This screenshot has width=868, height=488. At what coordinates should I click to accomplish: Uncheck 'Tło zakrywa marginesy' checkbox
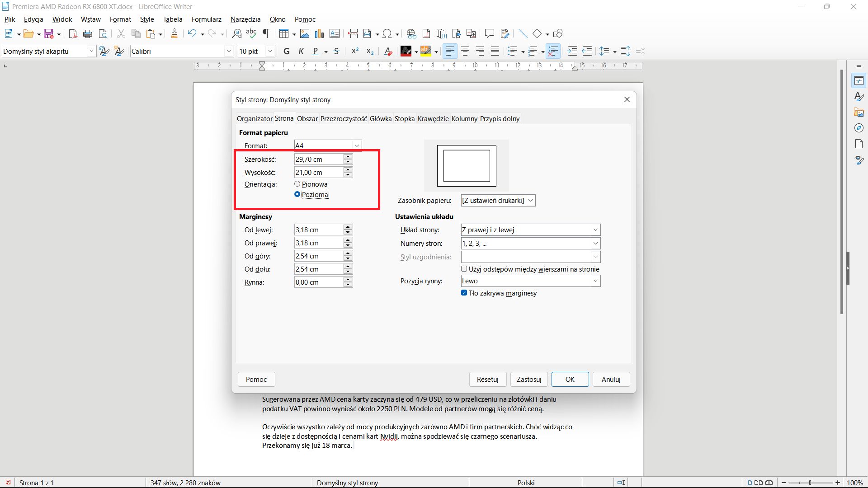coord(464,293)
